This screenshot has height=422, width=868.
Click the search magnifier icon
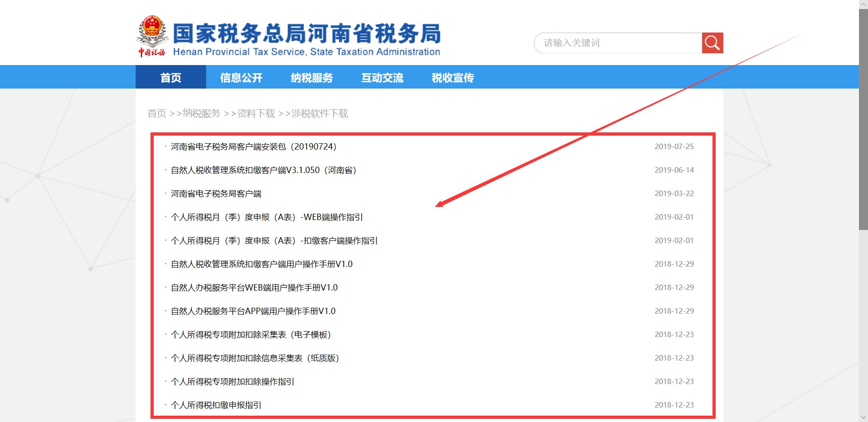point(712,42)
